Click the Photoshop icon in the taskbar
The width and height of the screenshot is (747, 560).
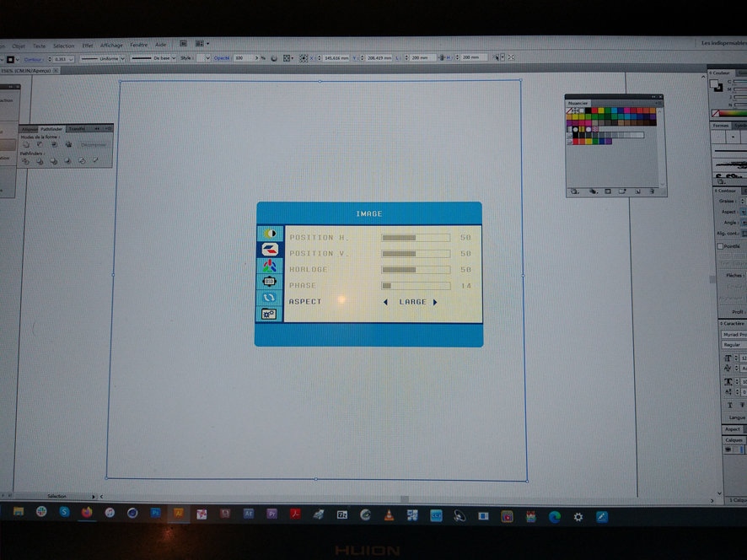click(156, 513)
